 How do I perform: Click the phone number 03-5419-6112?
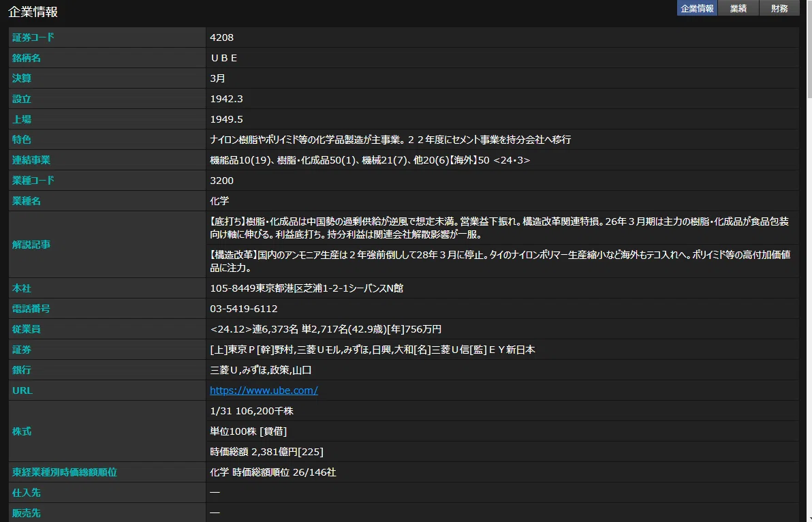(x=243, y=309)
